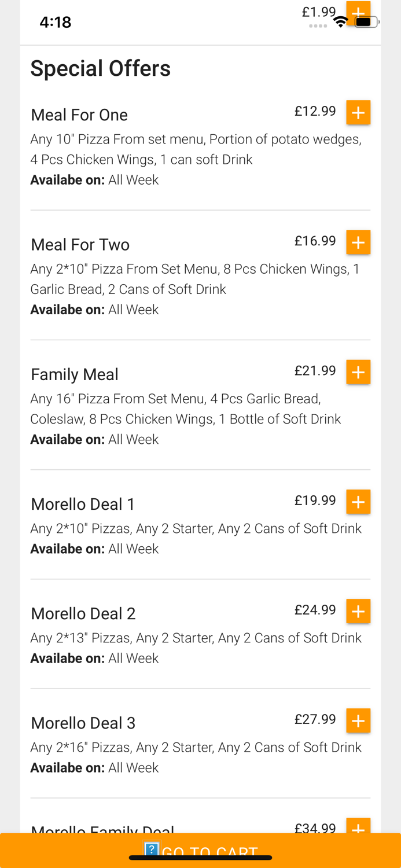Select the £34.99 price label
The image size is (401, 868).
point(315,829)
